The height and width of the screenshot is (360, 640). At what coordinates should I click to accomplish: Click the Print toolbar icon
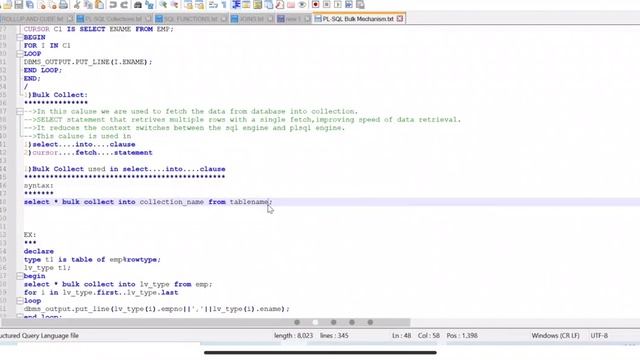tap(63, 5)
